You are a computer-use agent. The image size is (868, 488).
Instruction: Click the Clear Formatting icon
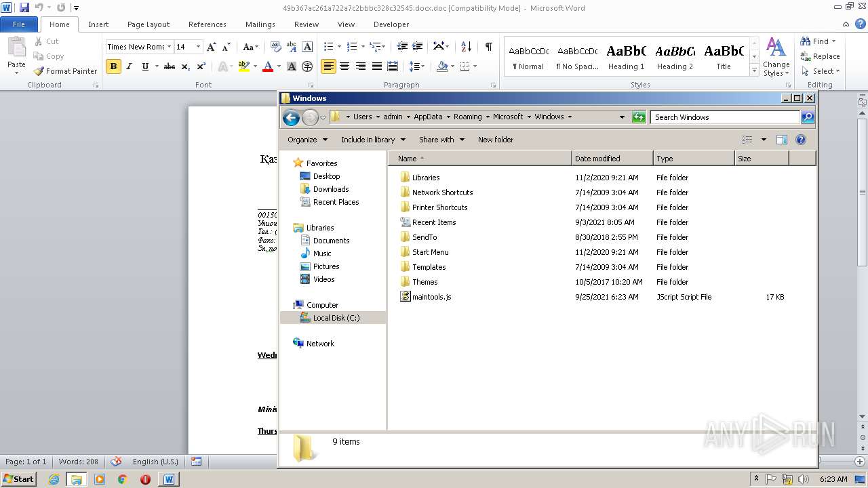[x=275, y=47]
